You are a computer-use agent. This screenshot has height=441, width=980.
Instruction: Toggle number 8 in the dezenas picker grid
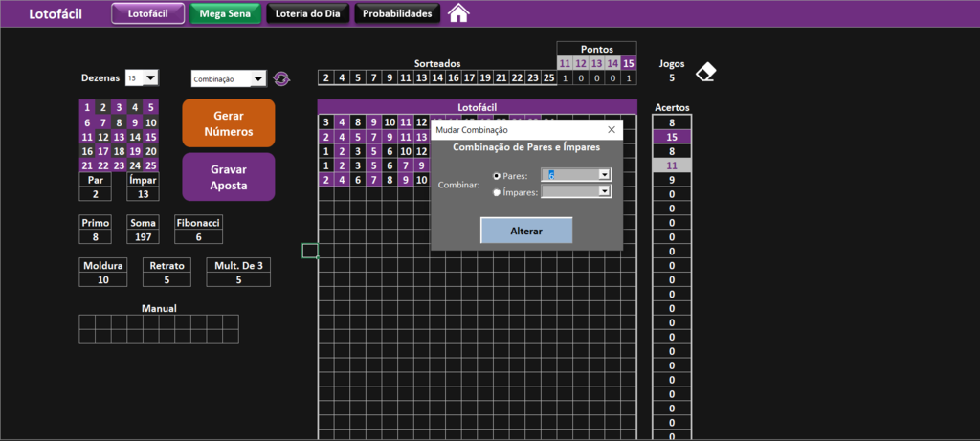pyautogui.click(x=119, y=121)
